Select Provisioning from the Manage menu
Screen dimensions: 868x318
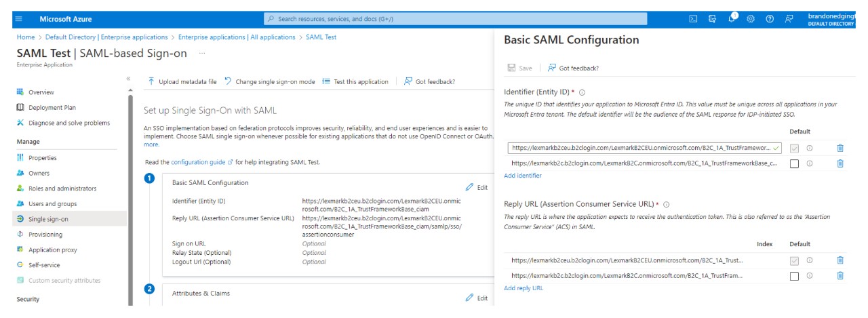(45, 235)
